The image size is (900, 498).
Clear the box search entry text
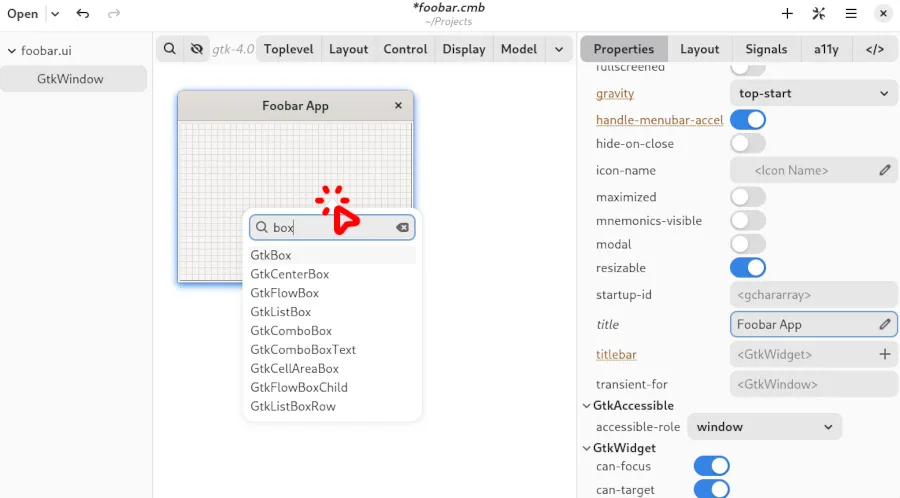[402, 228]
